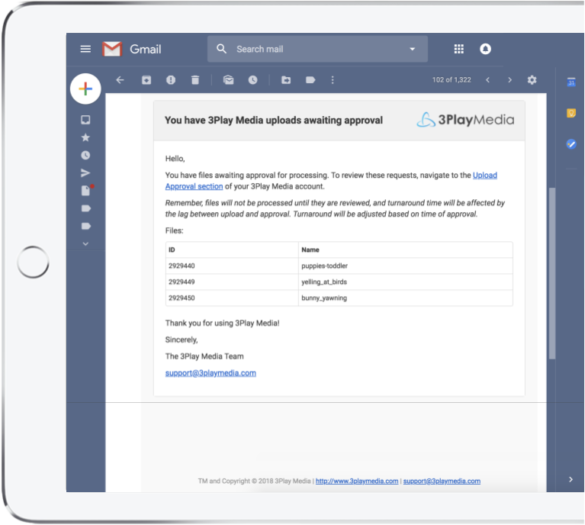Open first label in sidebar

coord(86,208)
